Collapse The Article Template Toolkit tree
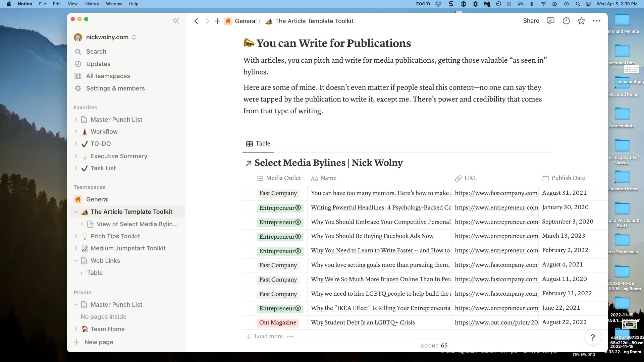Viewport: 644px width, 362px height. pyautogui.click(x=76, y=212)
